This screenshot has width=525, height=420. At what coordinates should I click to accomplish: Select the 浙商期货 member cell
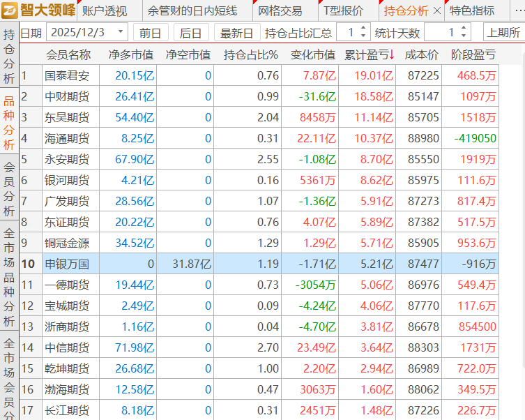[x=70, y=327]
